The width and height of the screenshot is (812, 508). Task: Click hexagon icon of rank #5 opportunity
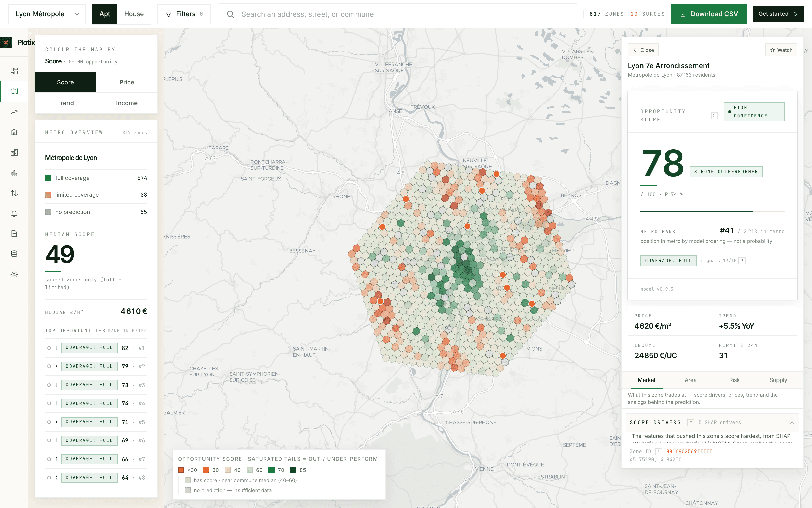(49, 422)
